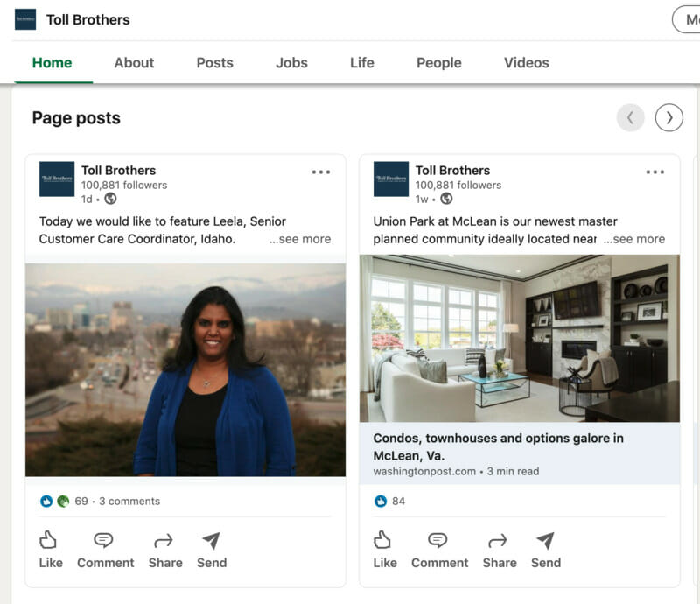Send the Leela post

tap(212, 550)
